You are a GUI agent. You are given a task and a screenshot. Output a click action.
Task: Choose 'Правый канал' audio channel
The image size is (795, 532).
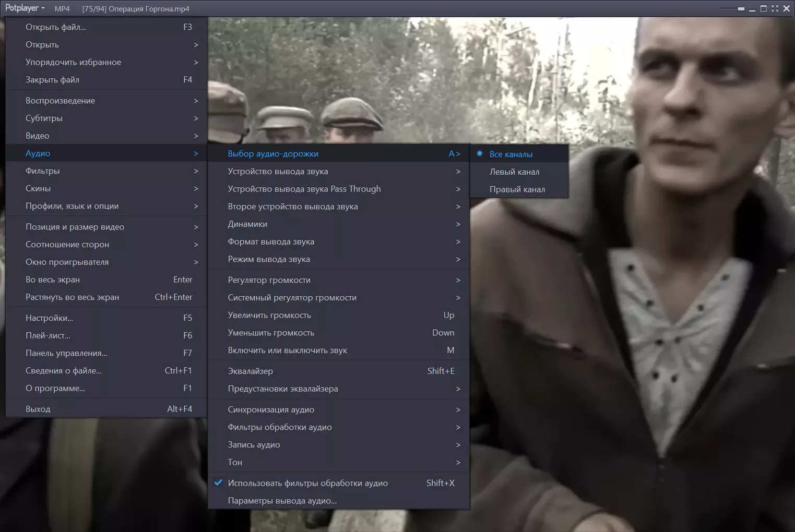517,189
